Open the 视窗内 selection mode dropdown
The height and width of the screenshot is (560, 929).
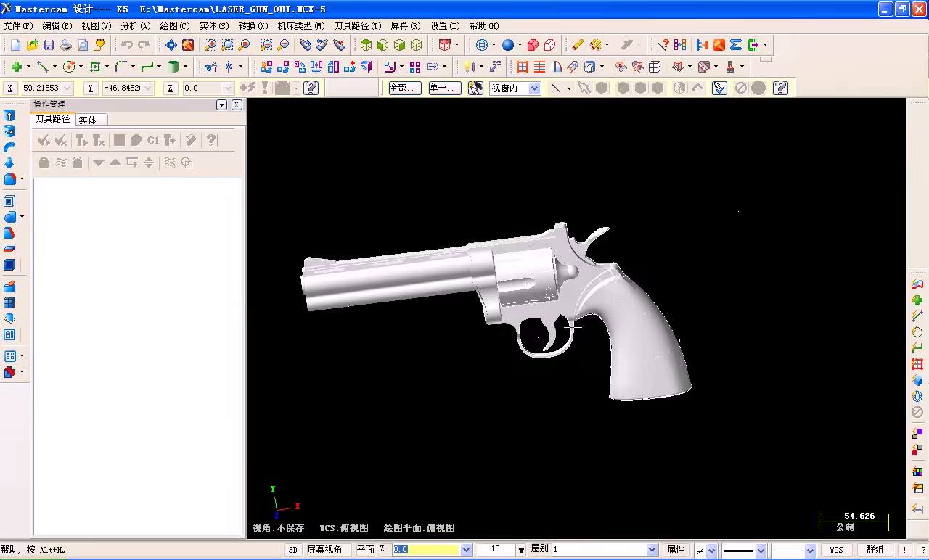pos(535,88)
